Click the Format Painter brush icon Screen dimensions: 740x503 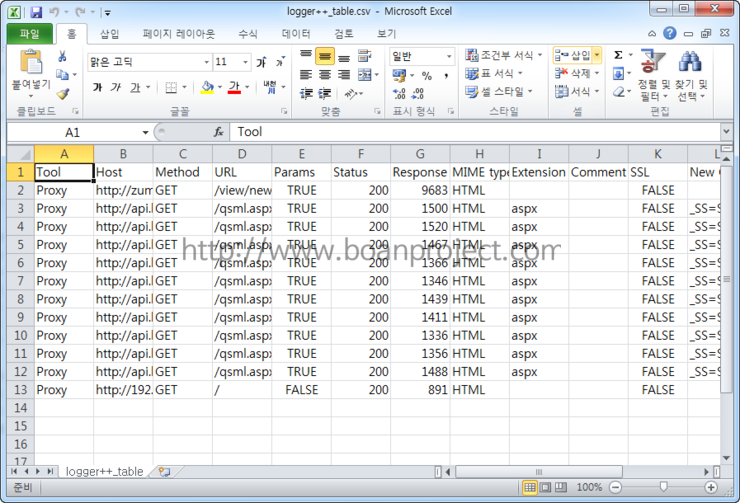tap(63, 93)
